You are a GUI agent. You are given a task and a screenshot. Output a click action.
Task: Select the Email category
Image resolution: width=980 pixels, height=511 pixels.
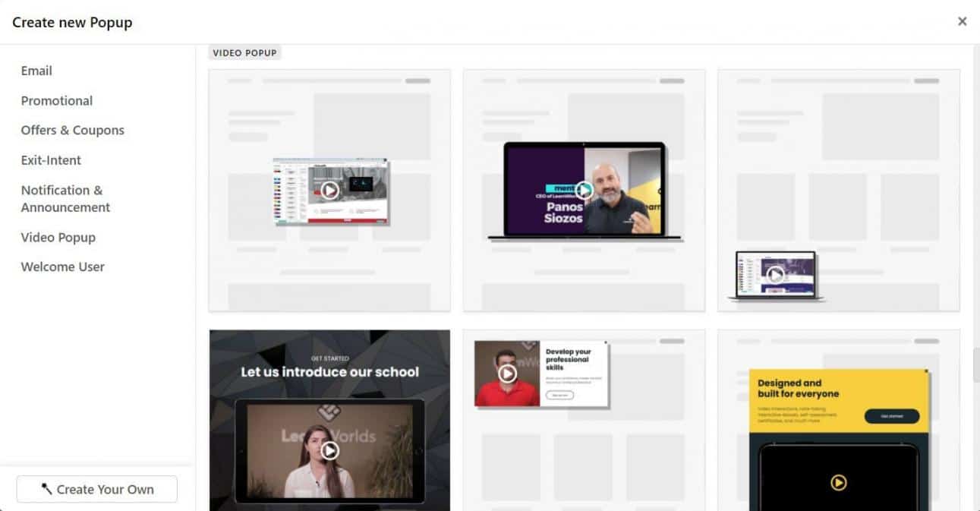36,71
